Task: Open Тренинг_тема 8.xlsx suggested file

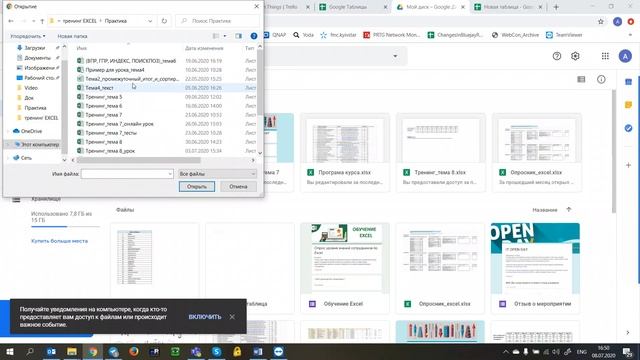Action: (441, 153)
